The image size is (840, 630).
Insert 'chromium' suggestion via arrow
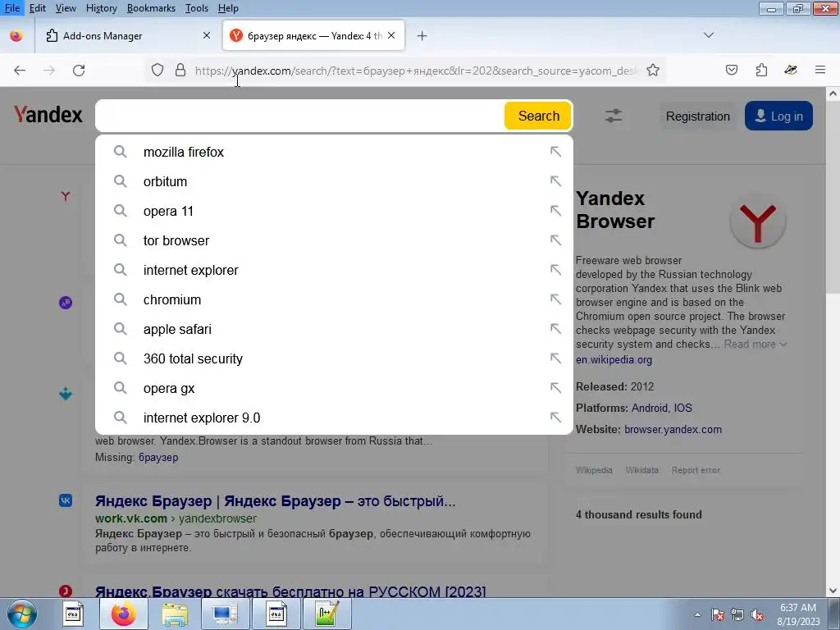(x=555, y=299)
